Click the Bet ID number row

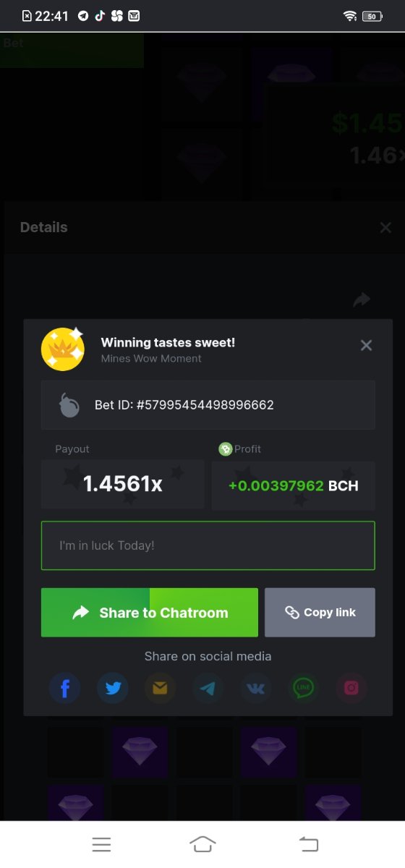(x=208, y=405)
